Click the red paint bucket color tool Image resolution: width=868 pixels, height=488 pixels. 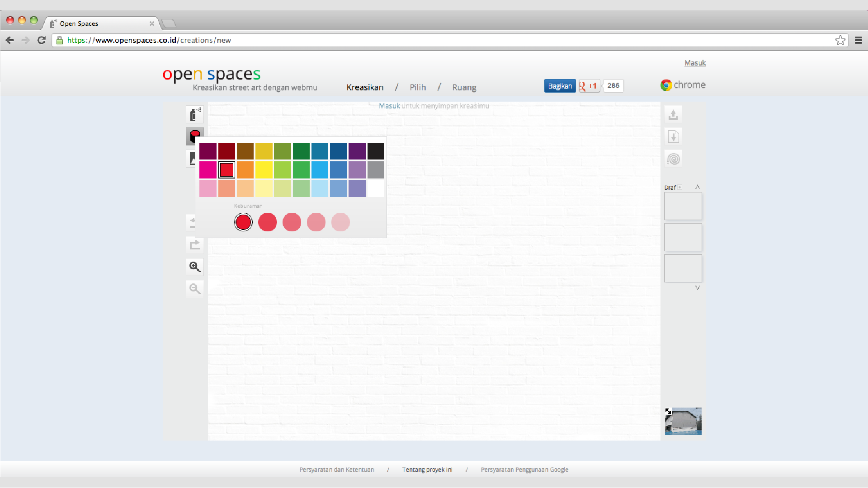click(x=194, y=136)
